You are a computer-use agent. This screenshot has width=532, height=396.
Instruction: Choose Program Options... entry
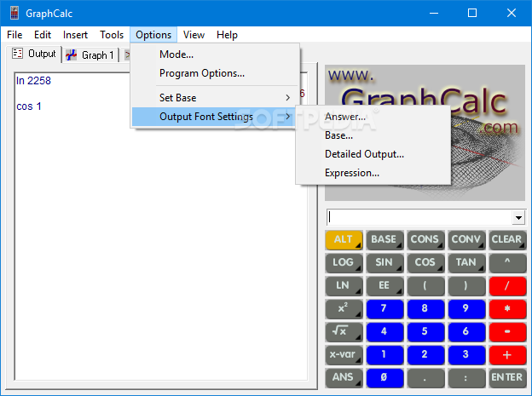click(x=215, y=73)
